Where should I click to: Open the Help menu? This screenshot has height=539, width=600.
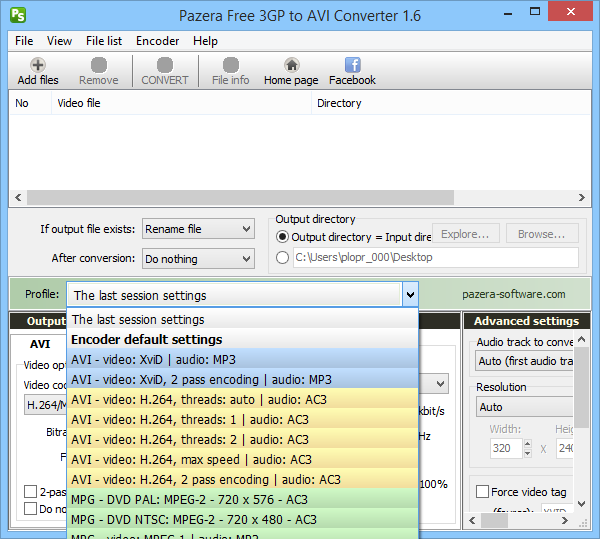click(x=205, y=41)
